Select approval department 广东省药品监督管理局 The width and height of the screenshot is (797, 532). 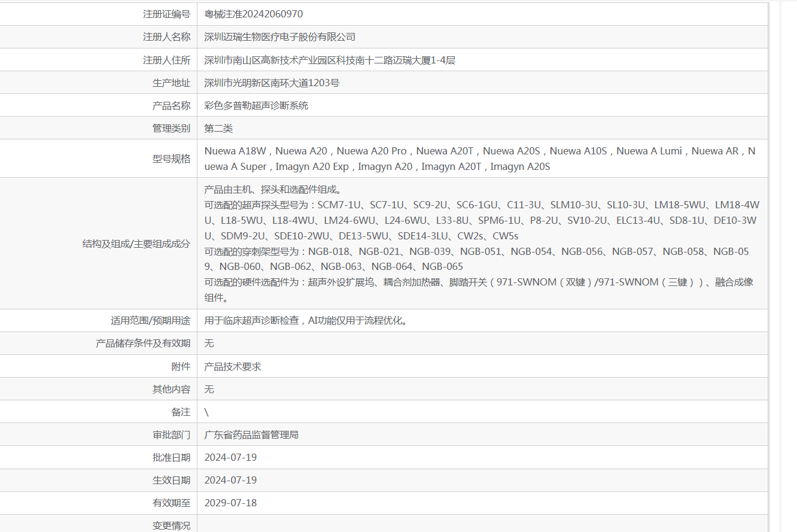pos(252,434)
